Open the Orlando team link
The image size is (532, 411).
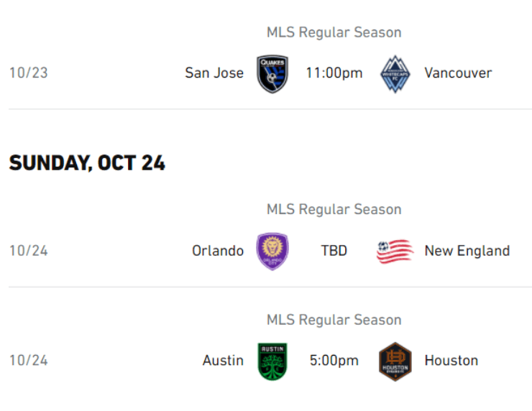pos(218,251)
